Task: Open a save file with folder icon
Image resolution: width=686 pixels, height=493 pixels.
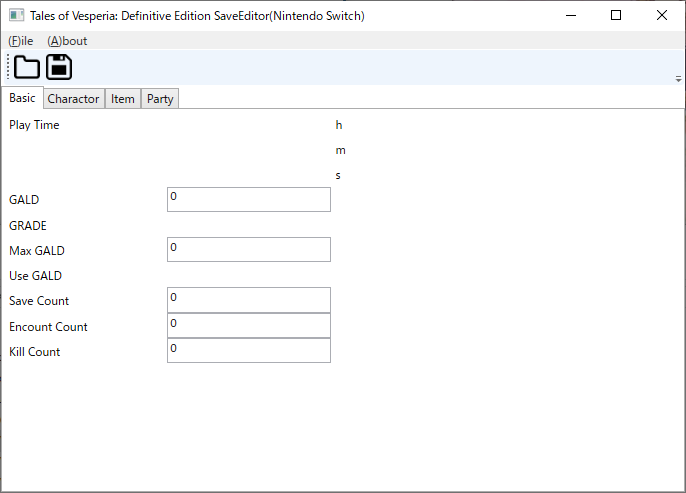Action: point(27,67)
